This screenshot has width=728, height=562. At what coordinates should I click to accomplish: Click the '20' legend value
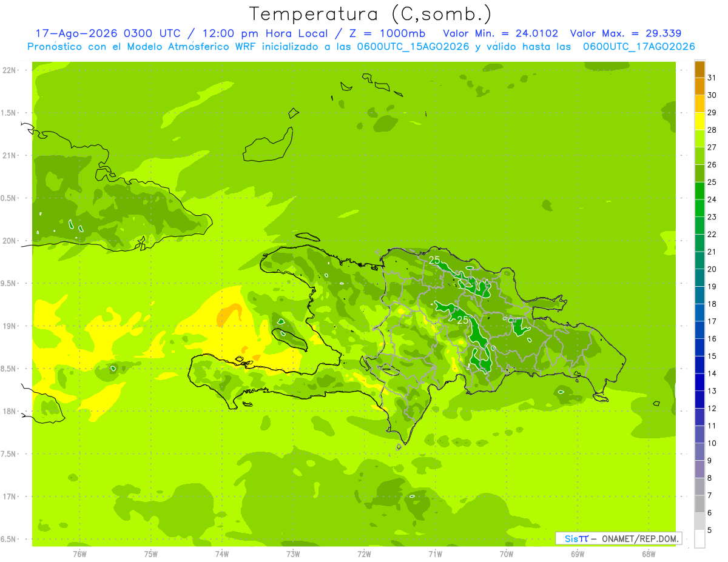(712, 269)
